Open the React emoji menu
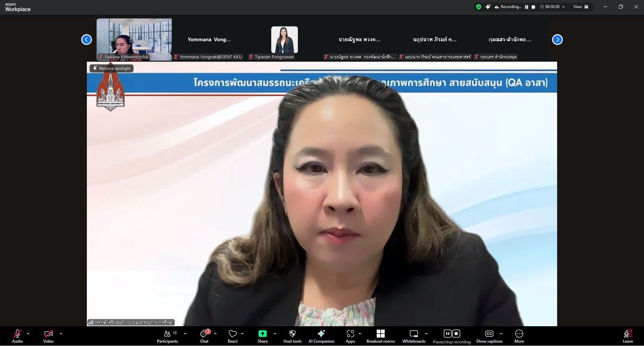Screen dimensions: 644x346 point(232,336)
